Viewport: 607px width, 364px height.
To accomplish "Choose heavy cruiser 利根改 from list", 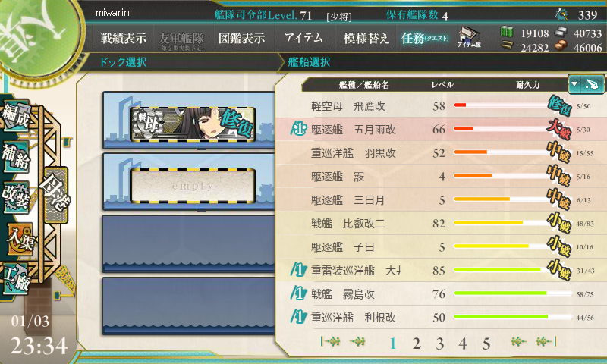I will coord(441,318).
